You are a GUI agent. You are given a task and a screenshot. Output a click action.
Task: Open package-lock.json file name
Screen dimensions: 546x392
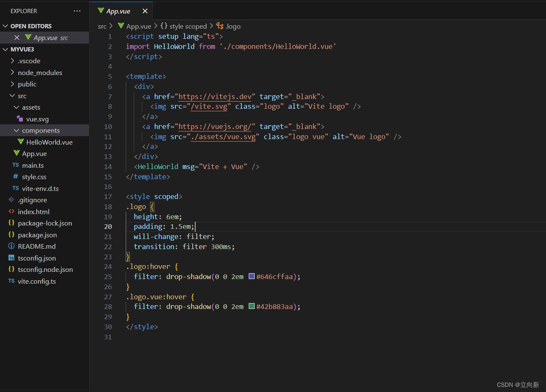coord(45,223)
